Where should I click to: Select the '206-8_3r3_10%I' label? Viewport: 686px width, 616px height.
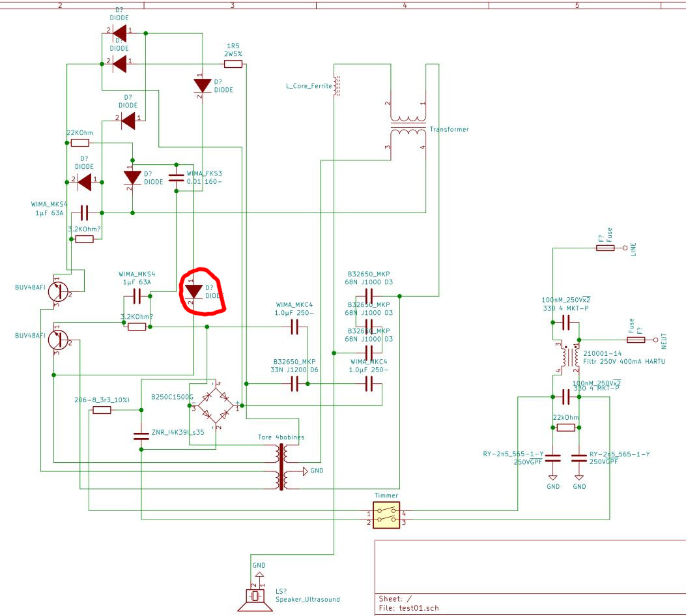point(102,400)
